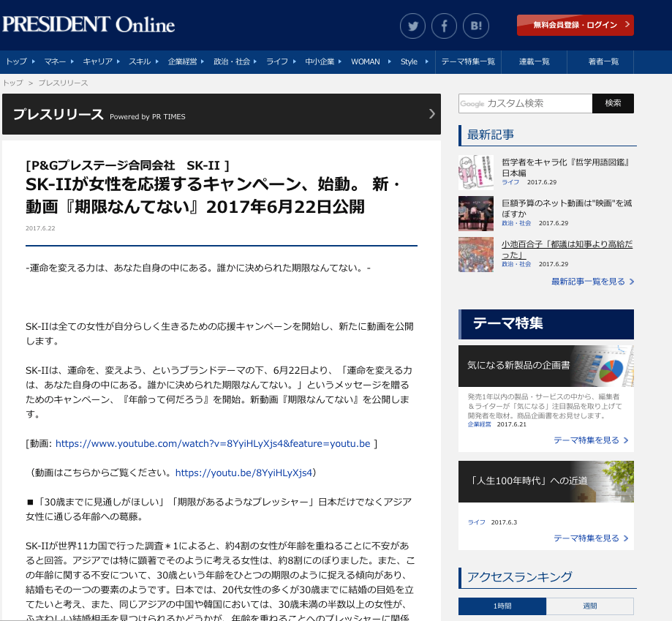The height and width of the screenshot is (621, 672).
Task: Focus the Google カスタム検索 field
Action: (x=525, y=103)
